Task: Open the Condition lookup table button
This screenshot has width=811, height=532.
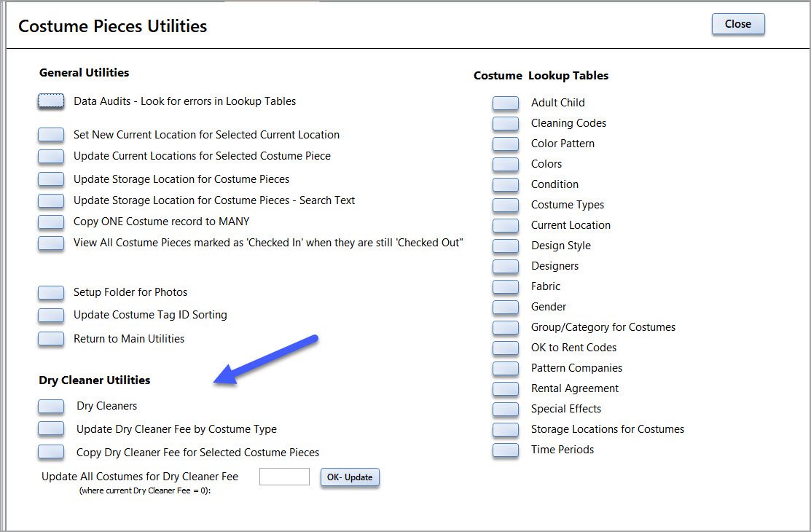Action: 505,185
